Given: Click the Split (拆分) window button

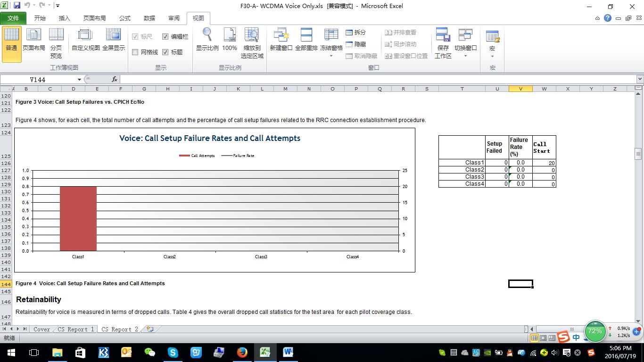Looking at the screenshot, I should (356, 33).
